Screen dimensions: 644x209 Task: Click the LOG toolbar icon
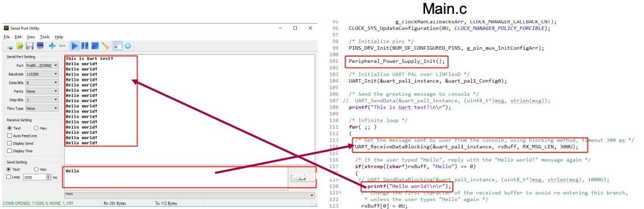coord(40,46)
